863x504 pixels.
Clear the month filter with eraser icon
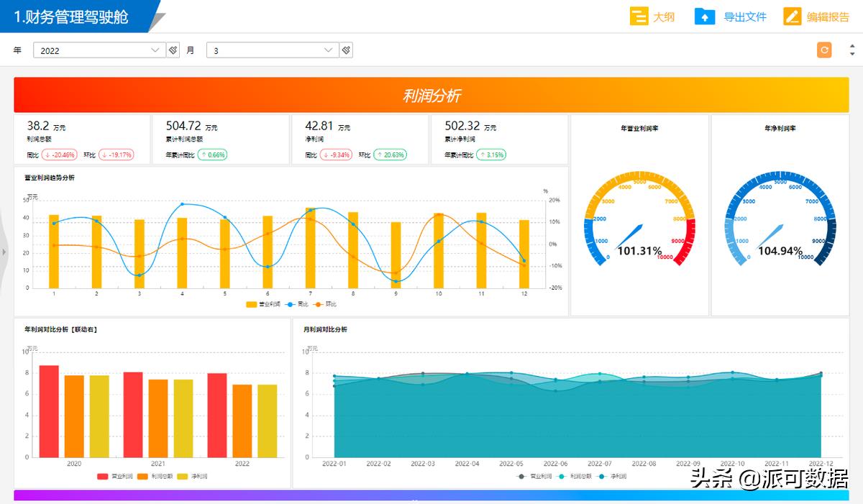[x=346, y=50]
